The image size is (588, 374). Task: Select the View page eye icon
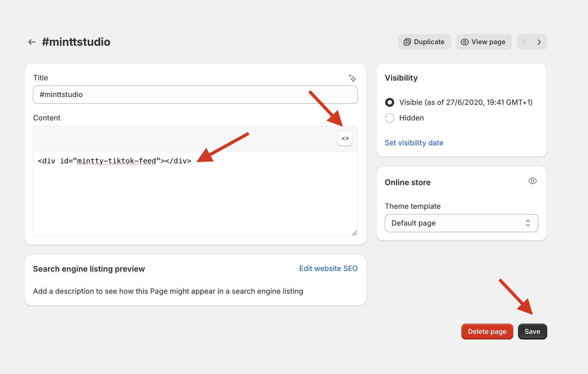464,42
